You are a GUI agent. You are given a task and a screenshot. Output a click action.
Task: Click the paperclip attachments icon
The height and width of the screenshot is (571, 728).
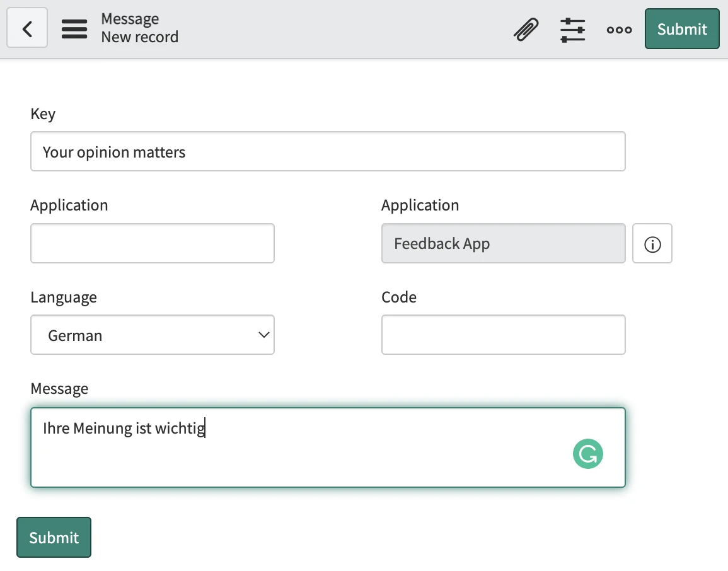click(x=526, y=30)
